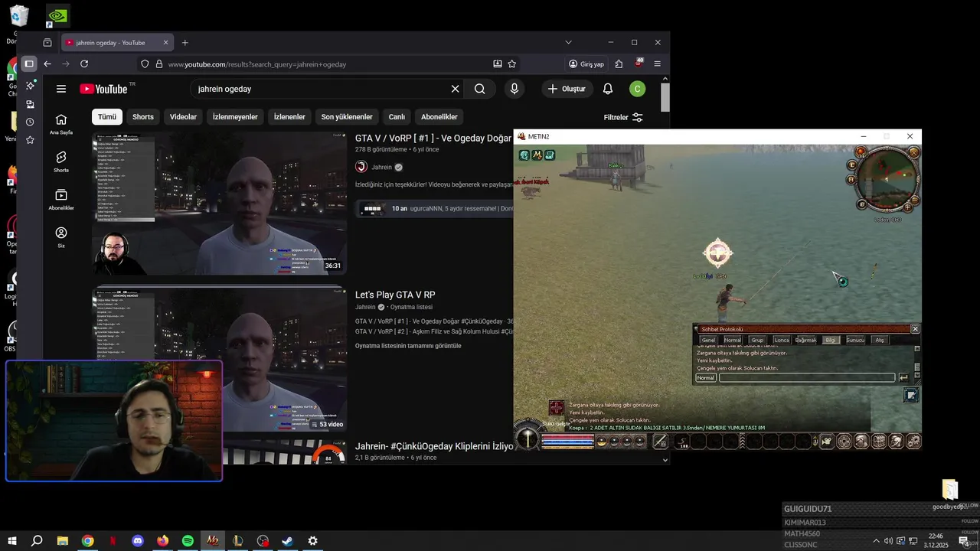Click the Firefox address bar URL
This screenshot has width=980, height=551.
[257, 64]
